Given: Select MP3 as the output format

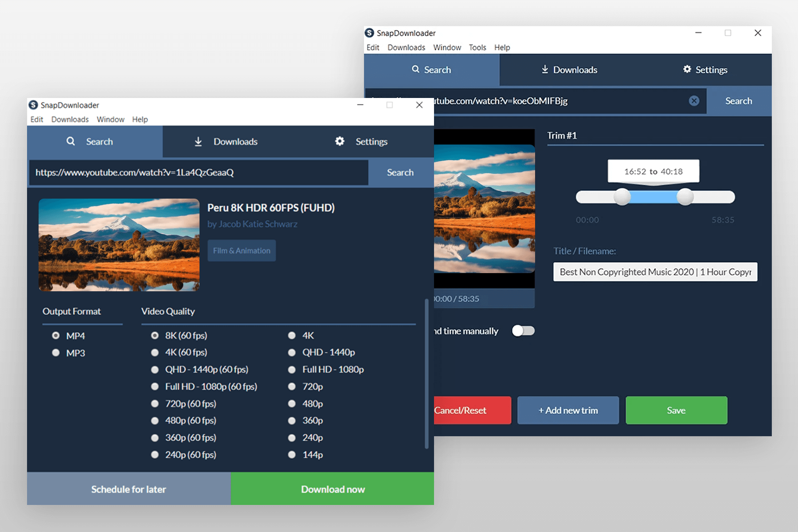Looking at the screenshot, I should (56, 352).
